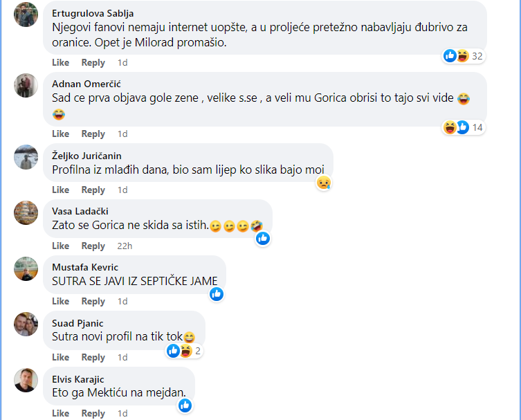Like Ertugrulova Sablja's comment
The height and width of the screenshot is (420, 521).
point(61,62)
